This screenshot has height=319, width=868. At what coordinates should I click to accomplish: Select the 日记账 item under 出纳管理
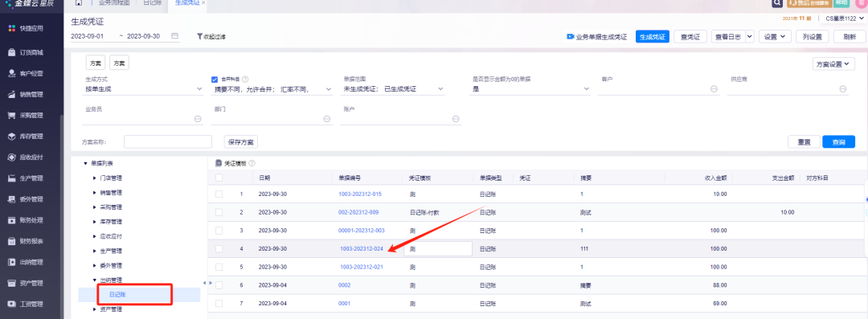pos(117,295)
